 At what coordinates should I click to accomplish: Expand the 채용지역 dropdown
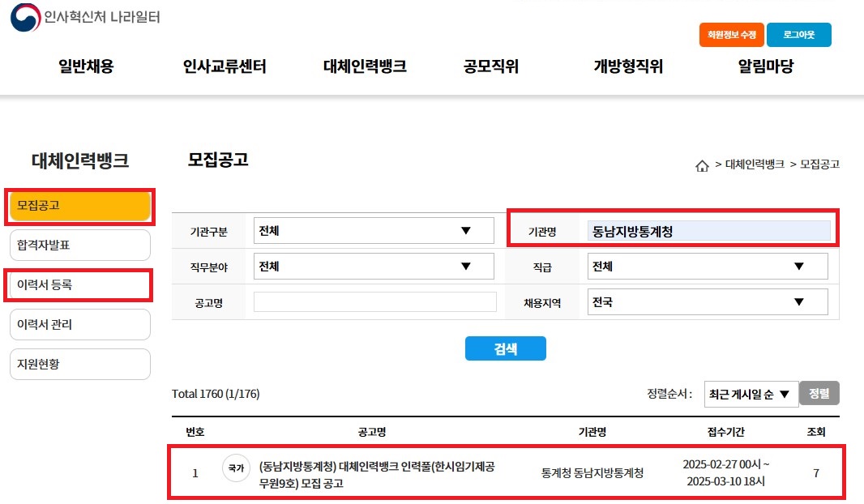point(707,302)
